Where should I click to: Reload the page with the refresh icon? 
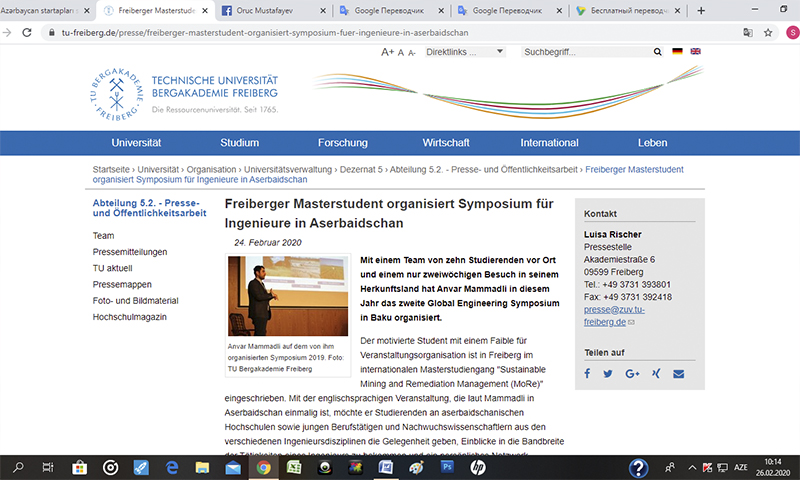coord(27,33)
